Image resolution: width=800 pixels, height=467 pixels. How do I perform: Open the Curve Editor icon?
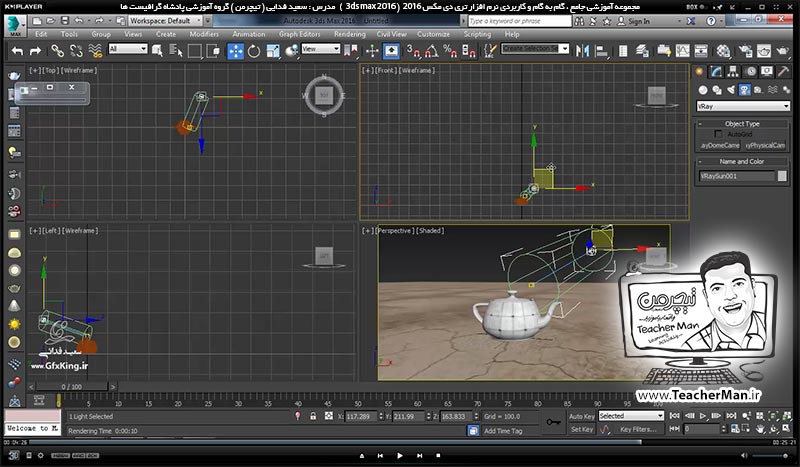(x=682, y=51)
